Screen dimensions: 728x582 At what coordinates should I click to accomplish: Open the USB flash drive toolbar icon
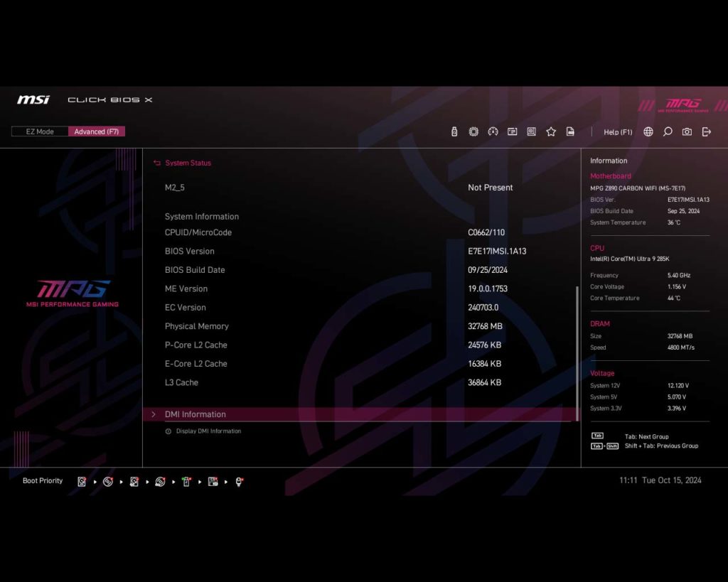click(454, 131)
